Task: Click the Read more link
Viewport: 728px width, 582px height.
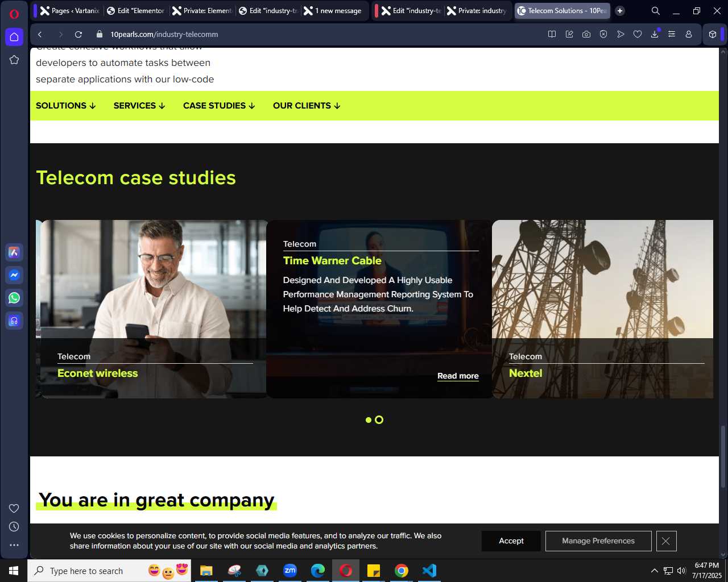Action: (x=458, y=376)
